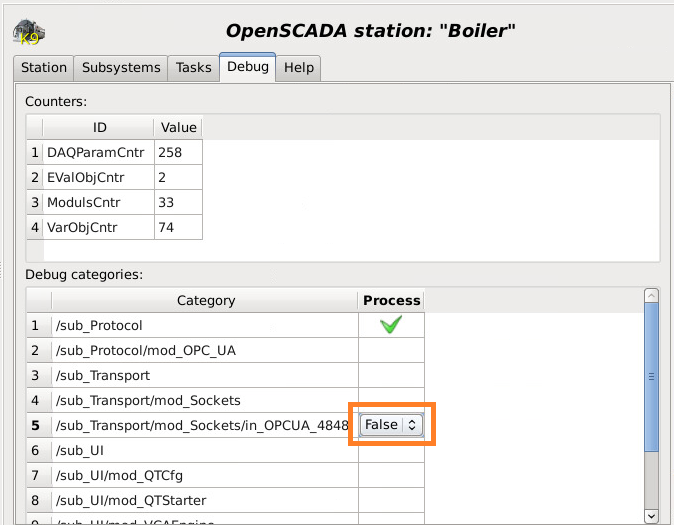Select the VarObjCntr value cell 74
The image size is (674, 525).
178,227
